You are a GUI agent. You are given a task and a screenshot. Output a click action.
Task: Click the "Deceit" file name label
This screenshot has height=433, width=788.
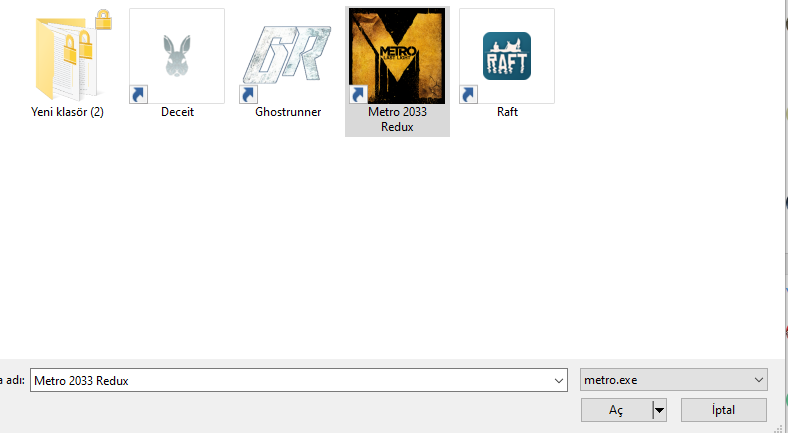click(177, 112)
